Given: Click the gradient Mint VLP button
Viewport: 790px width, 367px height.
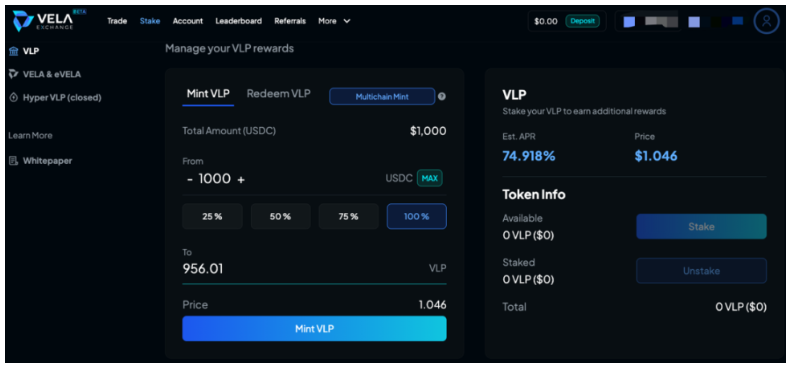Looking at the screenshot, I should (x=314, y=329).
